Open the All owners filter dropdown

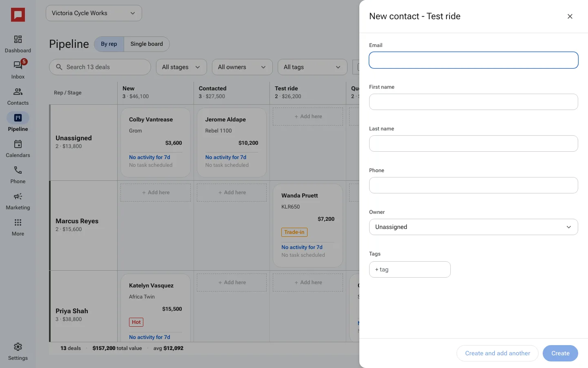click(x=242, y=67)
